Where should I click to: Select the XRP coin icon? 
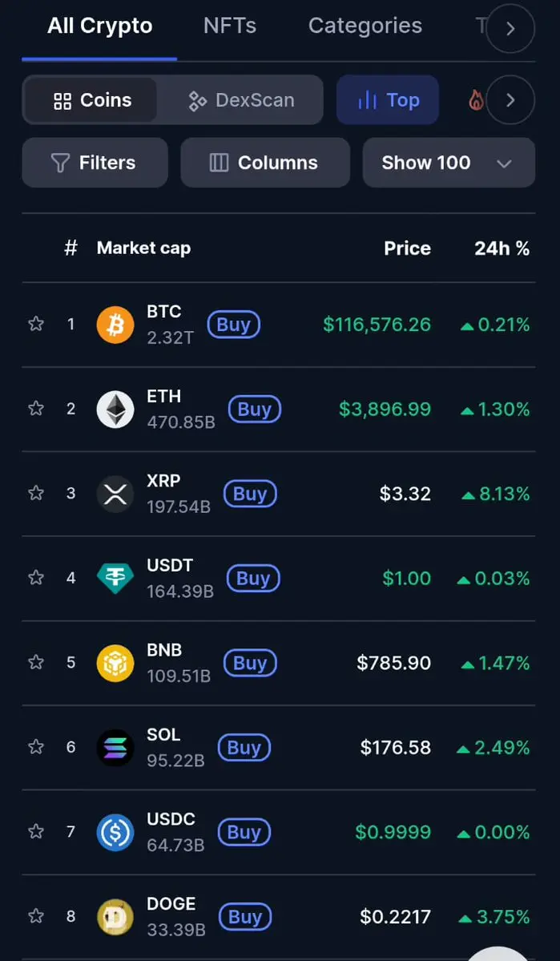115,494
